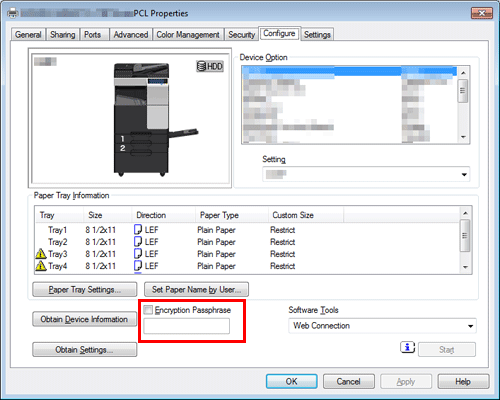The width and height of the screenshot is (500, 400).
Task: Select the highlighted first Device Option row
Action: coord(349,70)
